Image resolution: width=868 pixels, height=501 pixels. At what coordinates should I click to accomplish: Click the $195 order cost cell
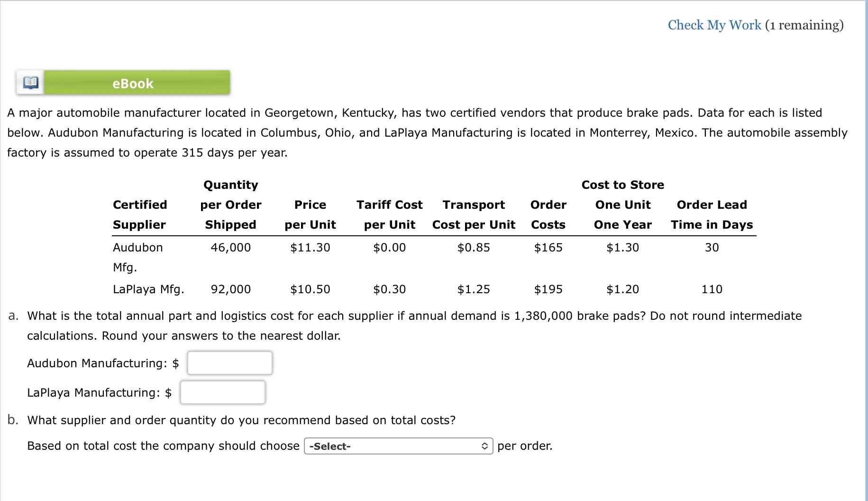coord(548,289)
